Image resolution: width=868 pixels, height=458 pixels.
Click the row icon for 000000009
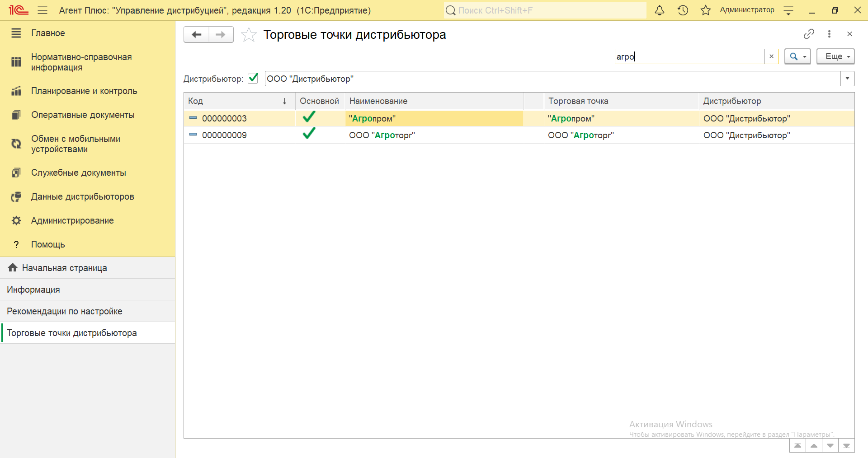pos(193,135)
